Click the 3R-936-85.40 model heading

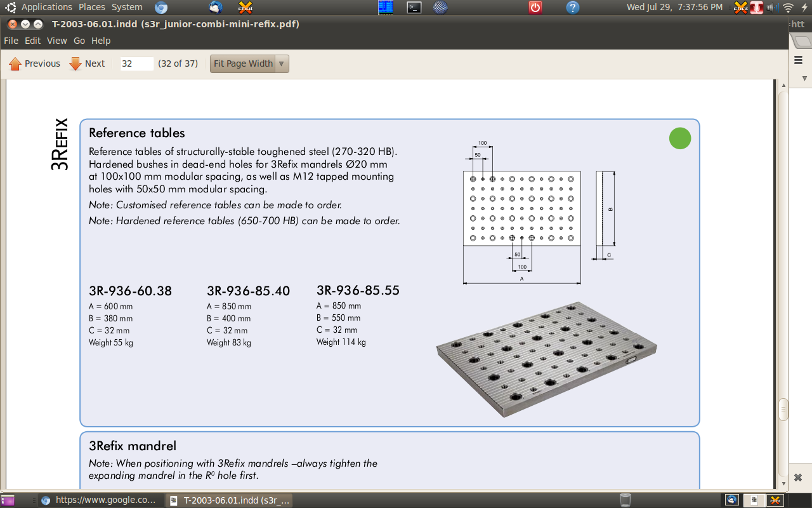248,291
